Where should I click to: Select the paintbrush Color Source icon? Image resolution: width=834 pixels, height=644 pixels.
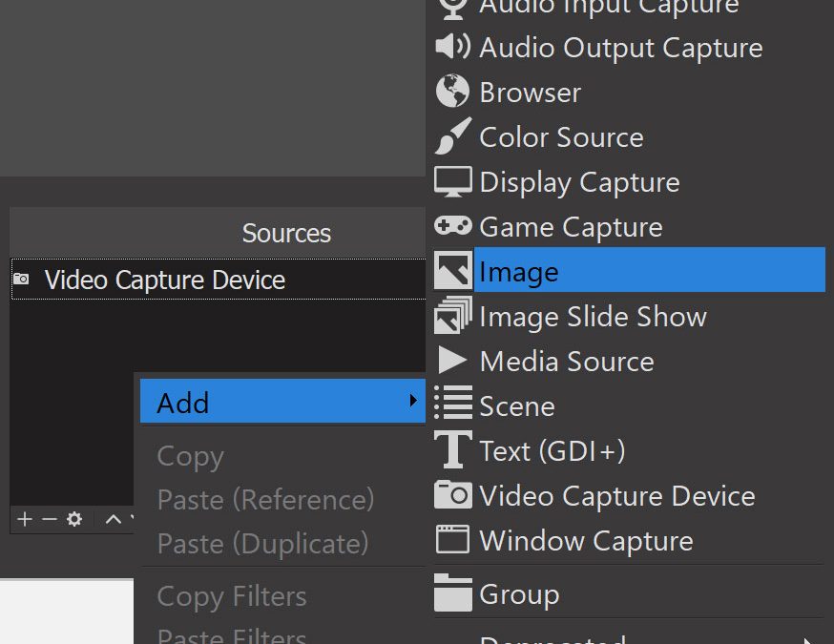pyautogui.click(x=452, y=137)
